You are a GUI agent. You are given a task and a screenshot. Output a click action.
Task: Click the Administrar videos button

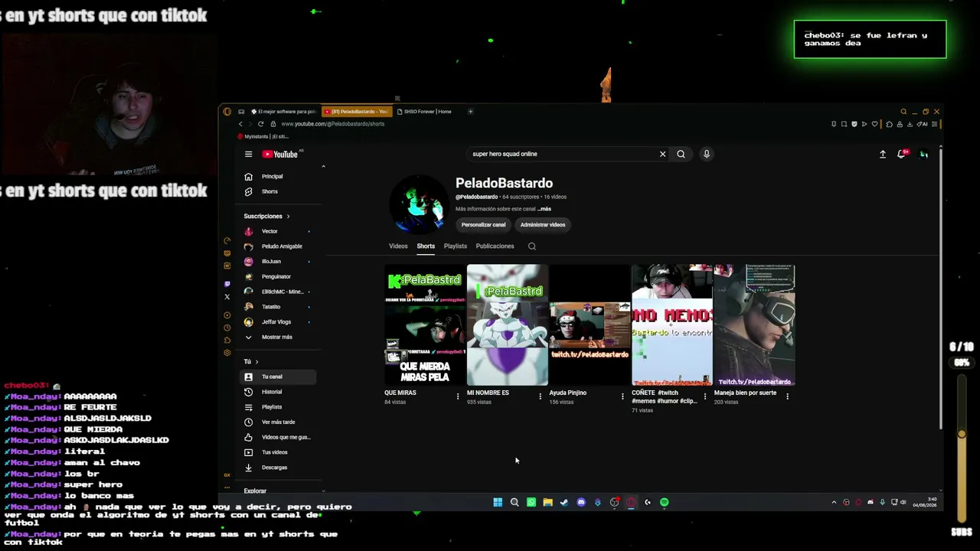[x=543, y=225]
